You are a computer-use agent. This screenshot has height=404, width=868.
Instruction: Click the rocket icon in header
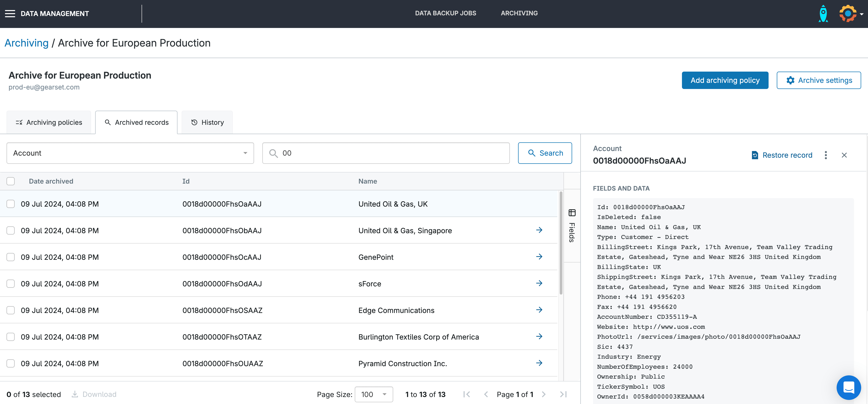pyautogui.click(x=823, y=14)
